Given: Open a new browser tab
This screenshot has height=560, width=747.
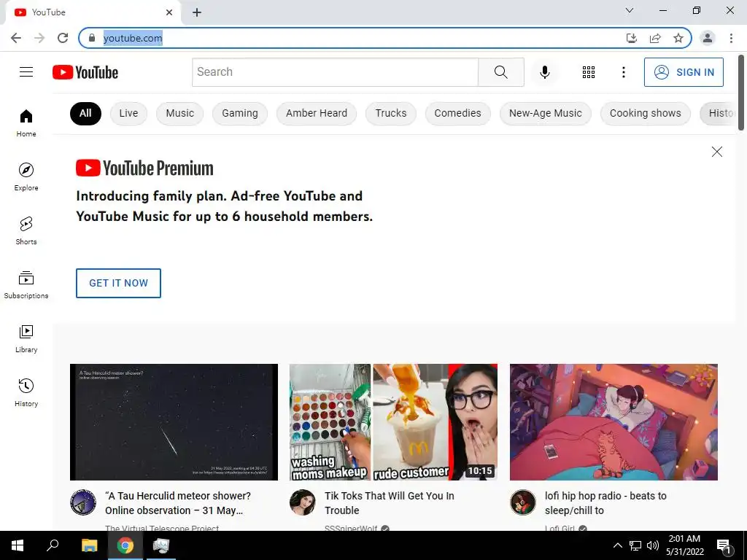Looking at the screenshot, I should pos(197,12).
